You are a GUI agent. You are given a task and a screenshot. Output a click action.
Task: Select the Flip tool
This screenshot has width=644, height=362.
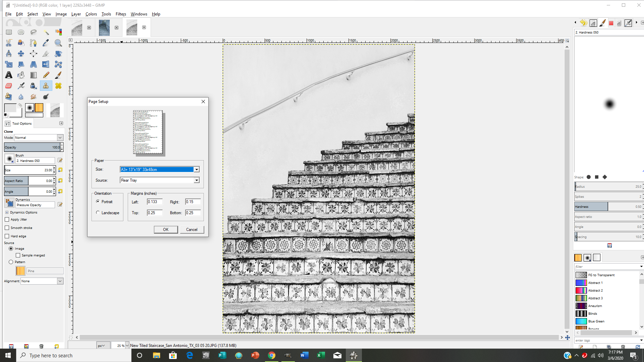pyautogui.click(x=46, y=64)
